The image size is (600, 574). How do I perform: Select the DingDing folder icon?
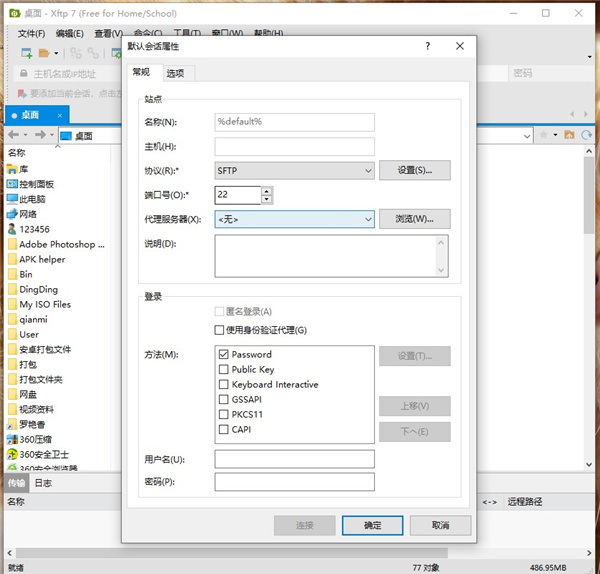(x=12, y=289)
